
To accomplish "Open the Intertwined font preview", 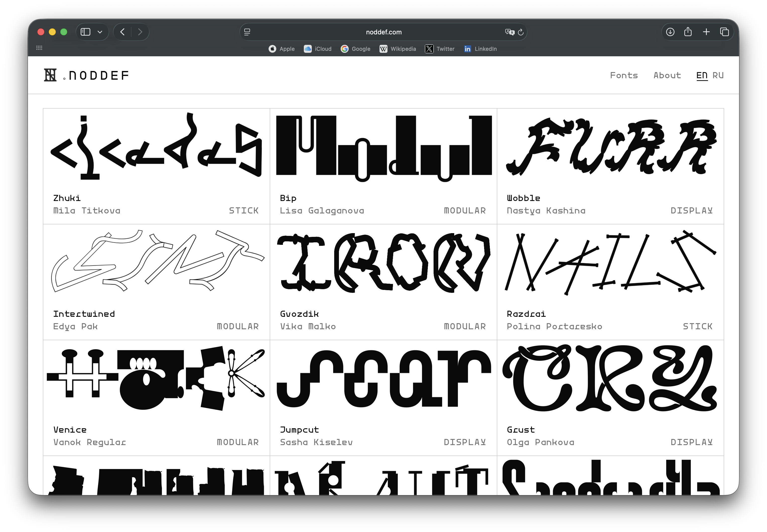I will (x=157, y=261).
